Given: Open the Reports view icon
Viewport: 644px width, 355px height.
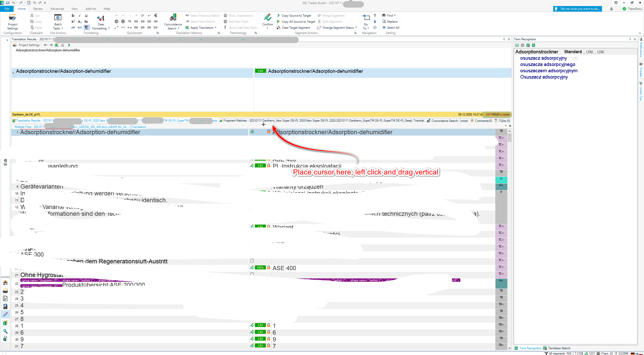Looking at the screenshot, I should click(x=5, y=306).
